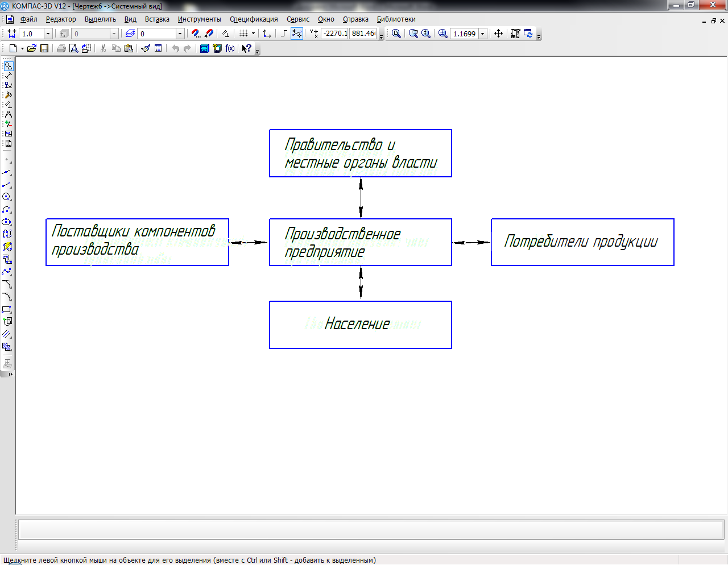Open the Editing hammer panel icon
The width and height of the screenshot is (728, 565).
[x=8, y=95]
